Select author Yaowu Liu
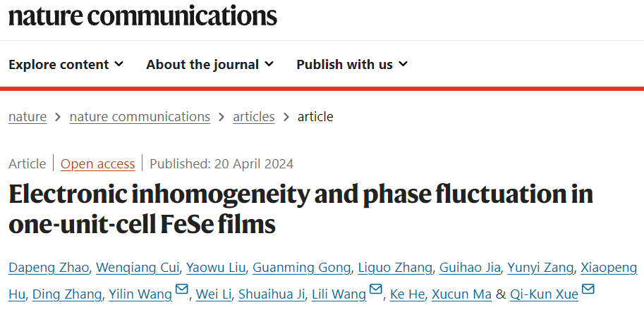Image resolution: width=644 pixels, height=312 pixels. pyautogui.click(x=216, y=268)
